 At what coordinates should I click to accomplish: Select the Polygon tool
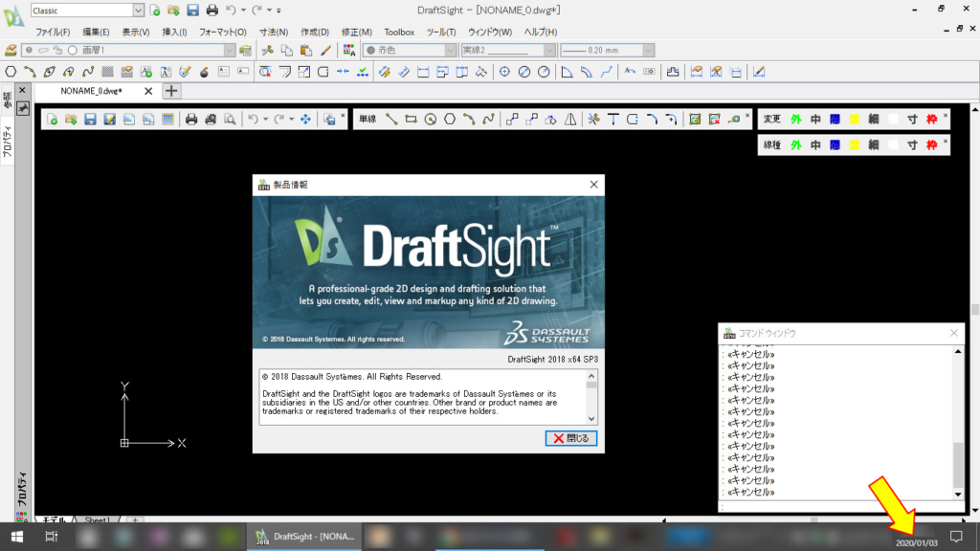pos(448,119)
